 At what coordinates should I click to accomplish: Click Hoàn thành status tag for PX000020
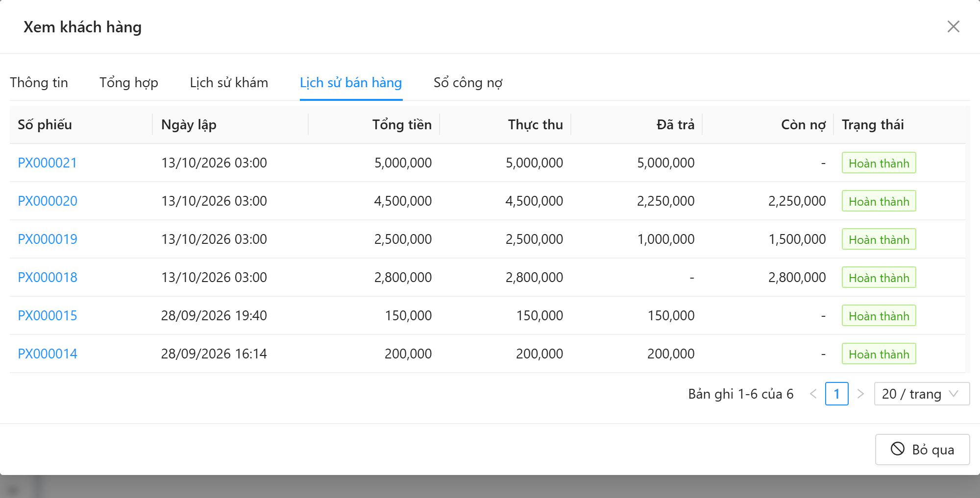point(879,201)
